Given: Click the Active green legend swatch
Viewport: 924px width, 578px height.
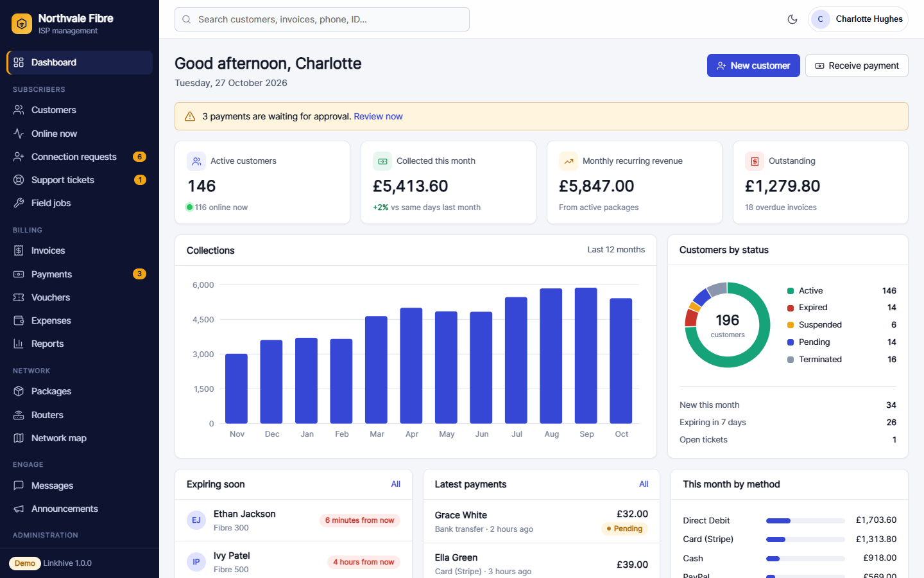Looking at the screenshot, I should tap(791, 291).
